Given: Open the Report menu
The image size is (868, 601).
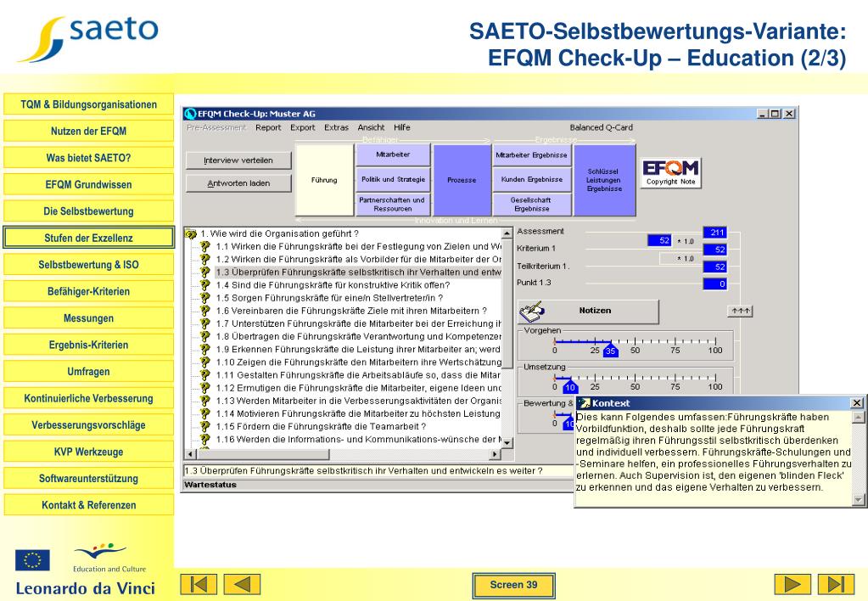Looking at the screenshot, I should [x=268, y=127].
